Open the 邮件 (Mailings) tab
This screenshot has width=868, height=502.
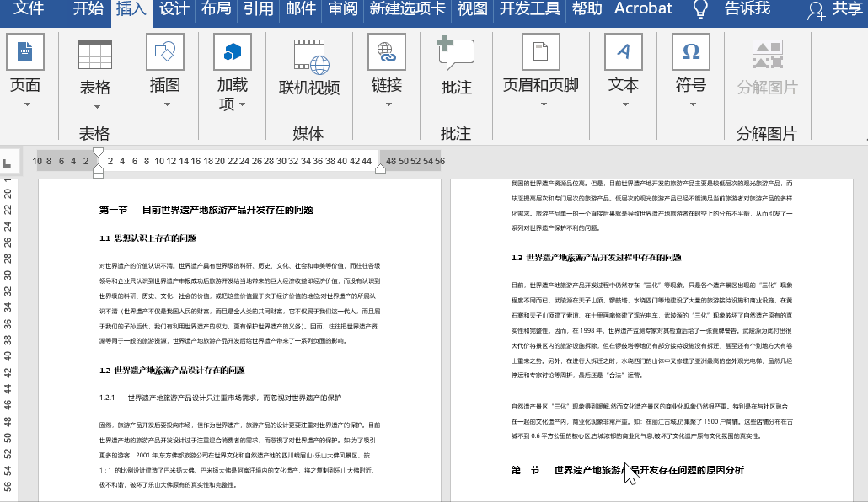tap(301, 8)
